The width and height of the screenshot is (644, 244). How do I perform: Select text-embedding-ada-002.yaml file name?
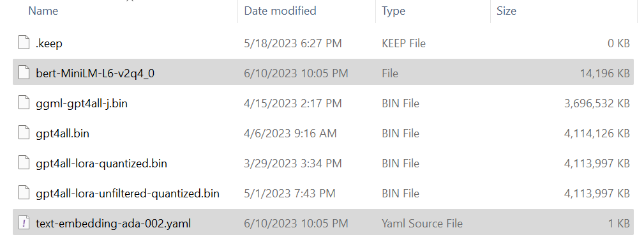tap(113, 224)
